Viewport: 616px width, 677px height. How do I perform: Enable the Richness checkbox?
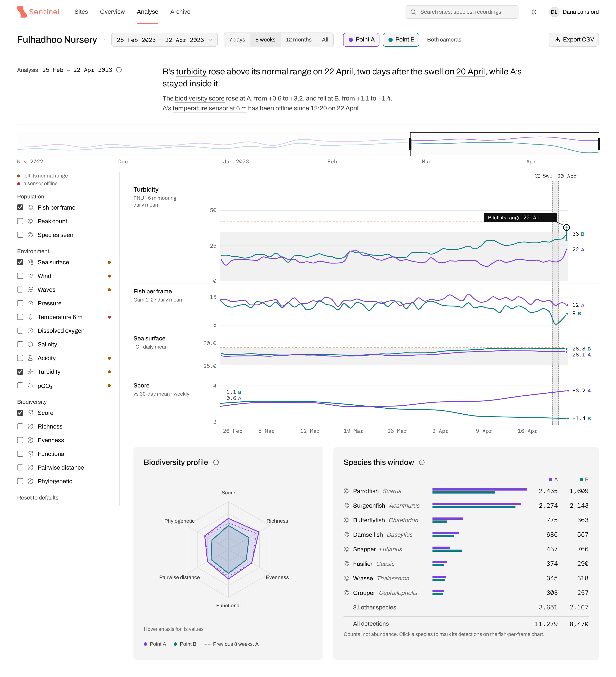click(20, 426)
